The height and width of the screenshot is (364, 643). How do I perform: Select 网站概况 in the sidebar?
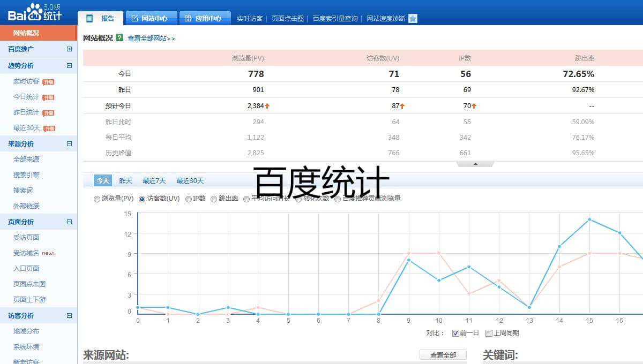point(39,33)
